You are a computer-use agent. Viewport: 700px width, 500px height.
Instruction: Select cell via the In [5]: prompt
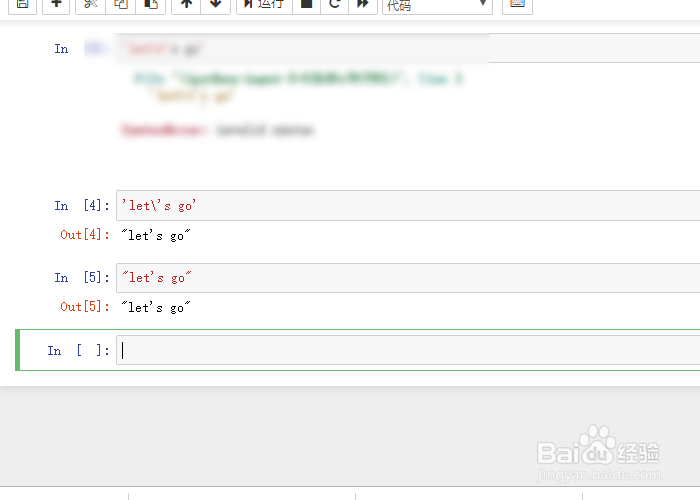(82, 278)
